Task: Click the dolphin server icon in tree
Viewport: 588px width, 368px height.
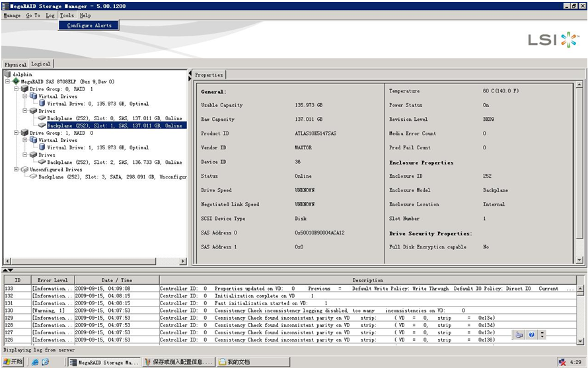Action: click(8, 75)
